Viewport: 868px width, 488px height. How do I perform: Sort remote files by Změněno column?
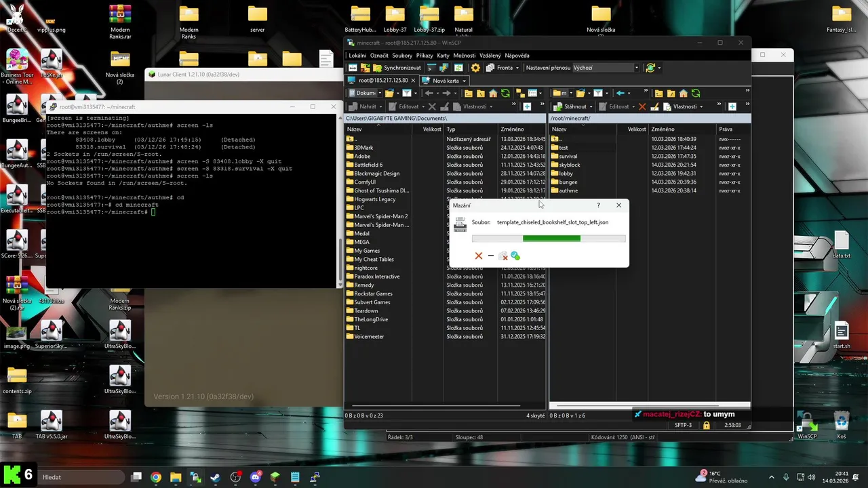(x=683, y=129)
